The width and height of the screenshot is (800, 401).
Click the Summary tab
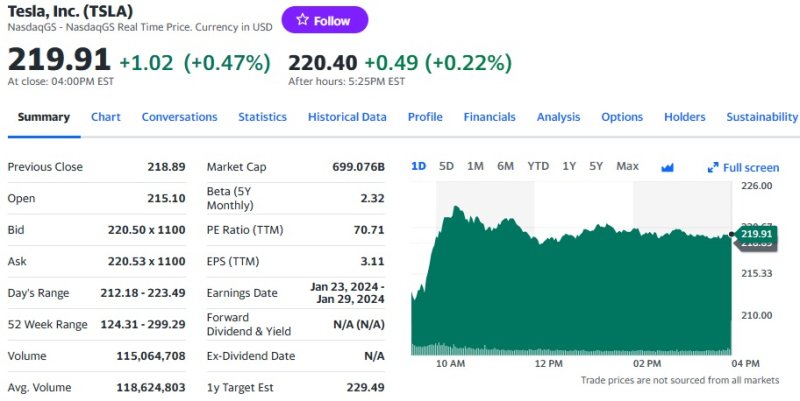pos(44,117)
